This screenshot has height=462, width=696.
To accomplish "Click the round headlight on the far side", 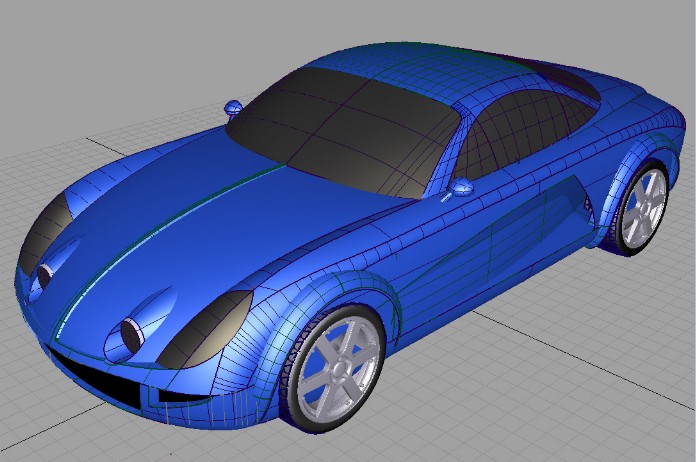I will pyautogui.click(x=45, y=274).
